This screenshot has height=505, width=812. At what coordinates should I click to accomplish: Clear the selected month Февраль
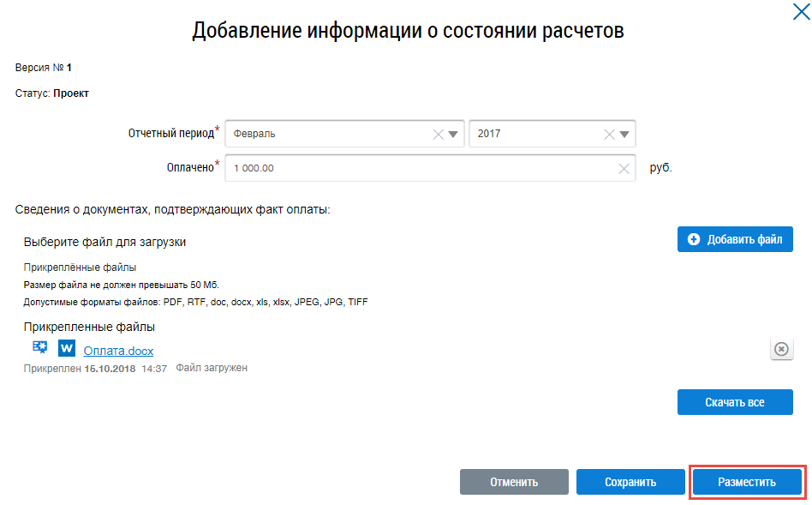tap(439, 134)
